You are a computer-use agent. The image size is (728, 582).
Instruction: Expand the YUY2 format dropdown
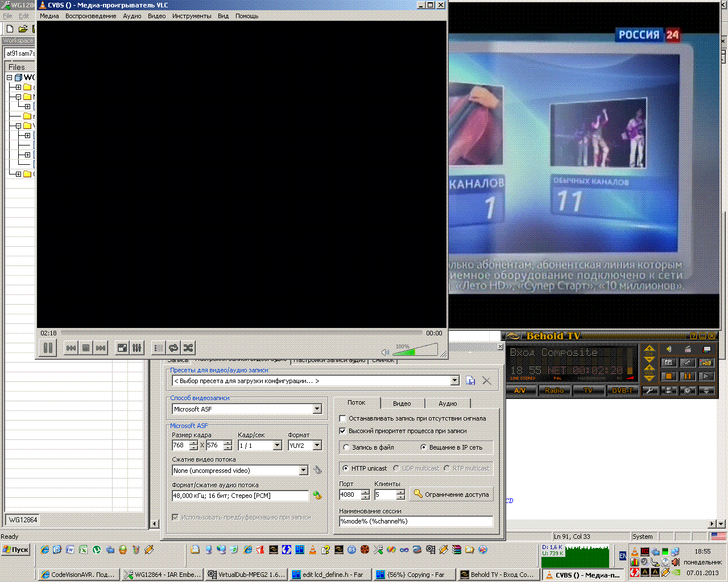317,446
